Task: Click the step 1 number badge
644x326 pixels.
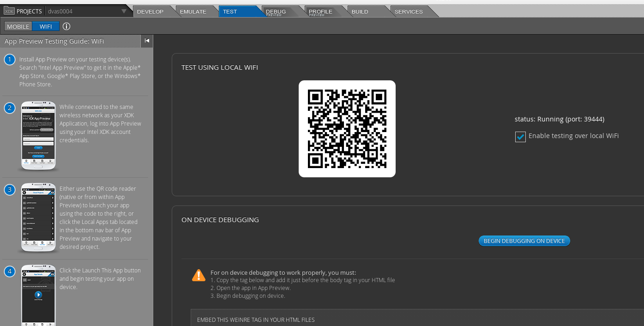Action: [10, 60]
